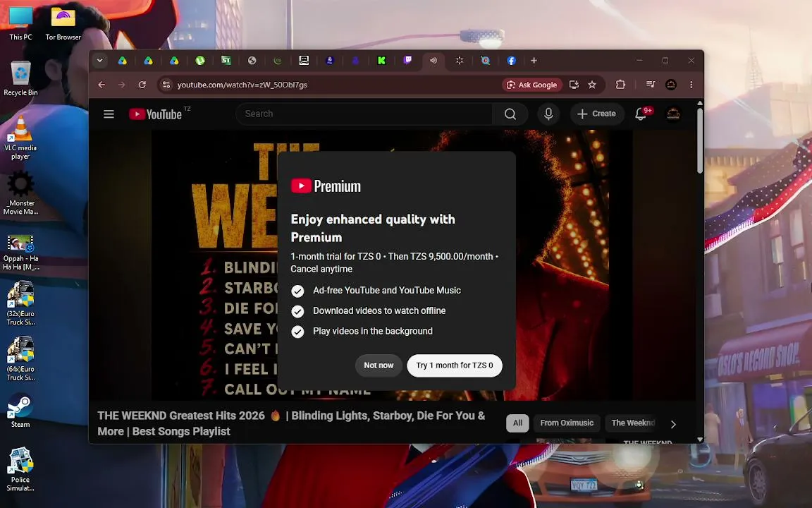Open the This PC desktop icon

tap(20, 23)
